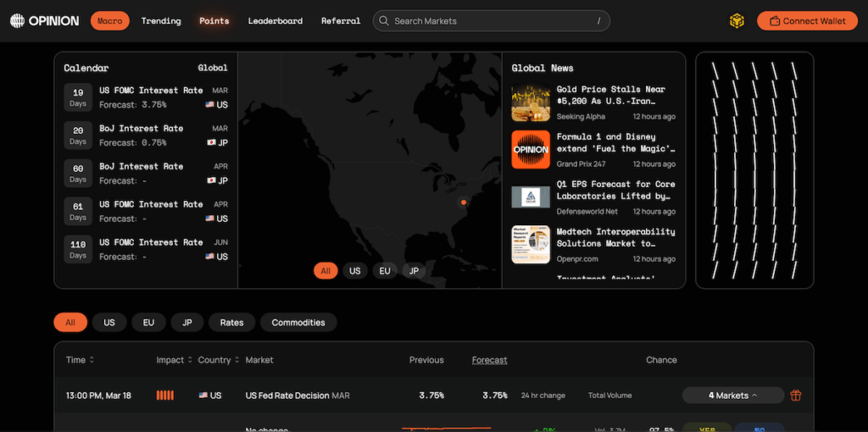The image size is (868, 432).
Task: Click the yellow BNB chain icon
Action: click(737, 20)
